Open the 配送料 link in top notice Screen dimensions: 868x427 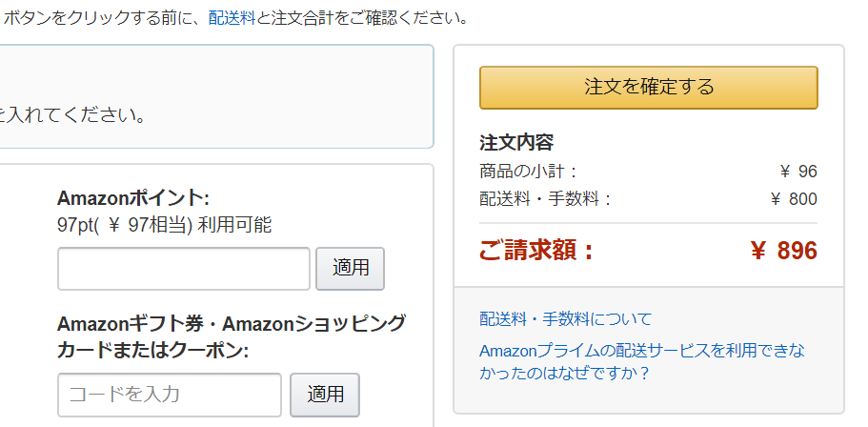tap(232, 18)
